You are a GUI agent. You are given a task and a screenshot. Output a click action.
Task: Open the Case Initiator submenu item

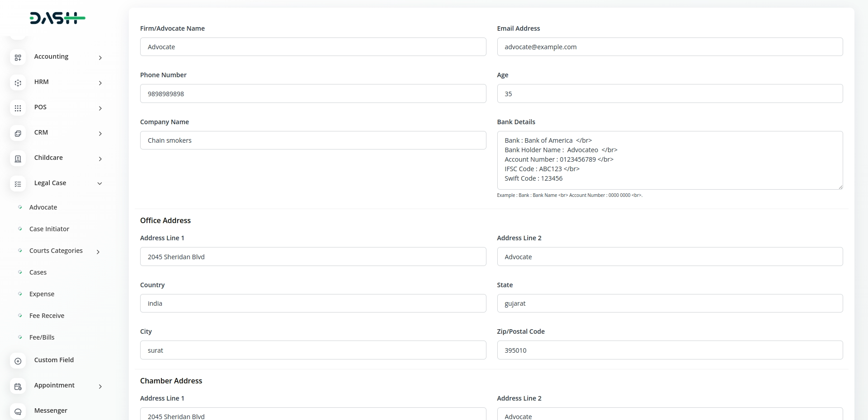49,229
